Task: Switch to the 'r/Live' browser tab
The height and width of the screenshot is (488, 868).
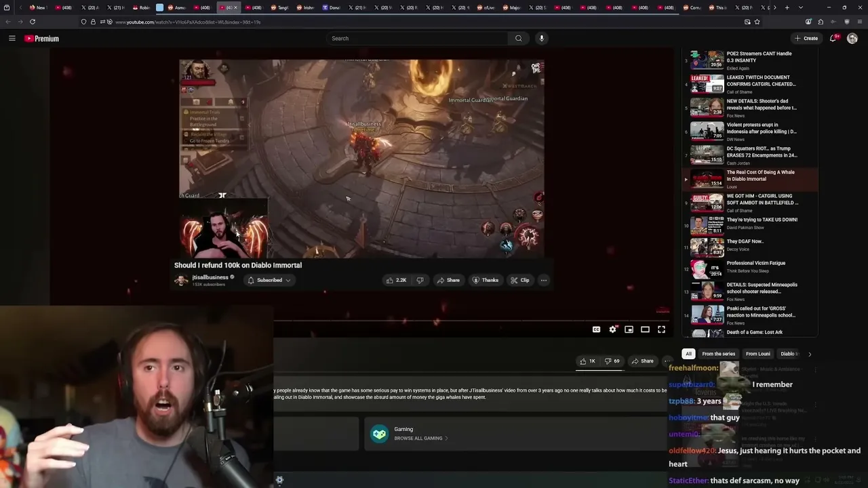Action: pyautogui.click(x=486, y=7)
